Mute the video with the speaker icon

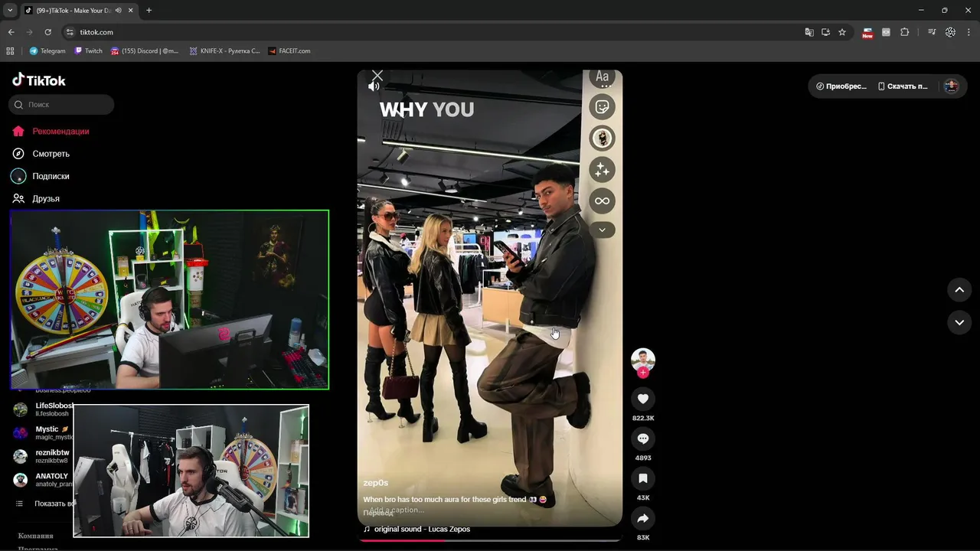click(x=374, y=86)
